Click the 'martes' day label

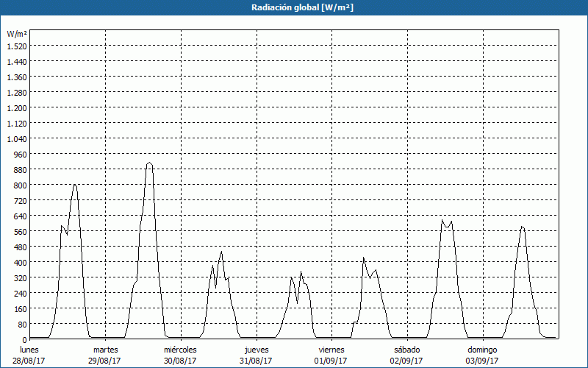coord(106,350)
